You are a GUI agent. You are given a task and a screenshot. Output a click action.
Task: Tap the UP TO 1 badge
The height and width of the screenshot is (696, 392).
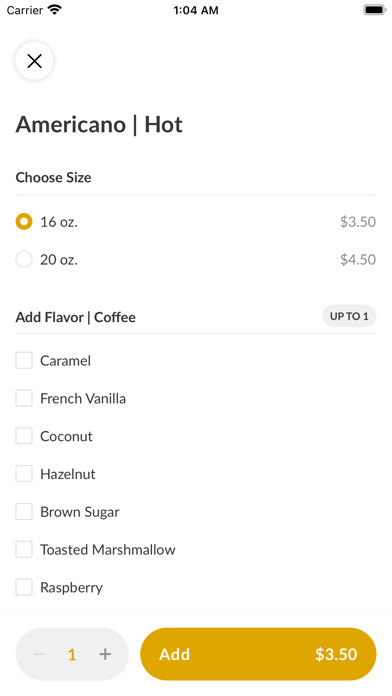(x=349, y=316)
